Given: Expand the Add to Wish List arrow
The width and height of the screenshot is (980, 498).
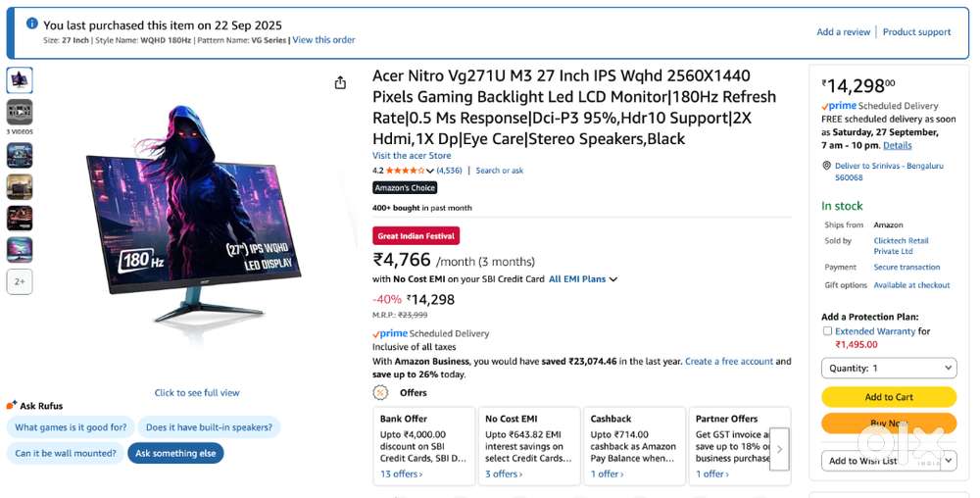Looking at the screenshot, I should (x=947, y=460).
